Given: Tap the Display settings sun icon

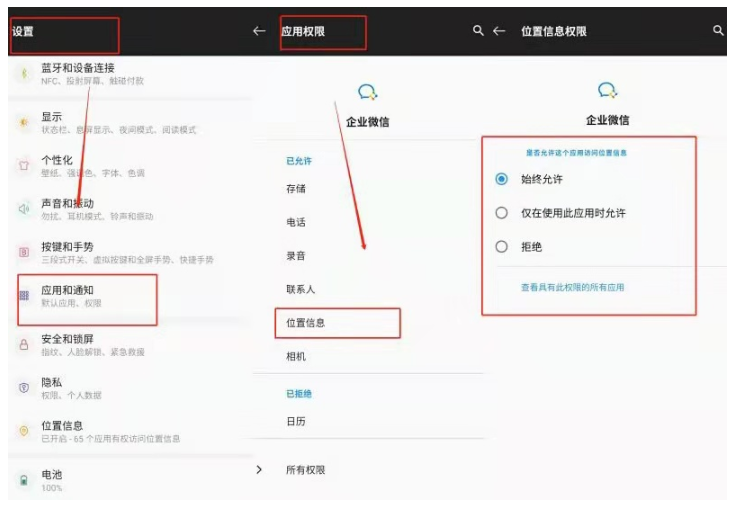Looking at the screenshot, I should tap(23, 122).
